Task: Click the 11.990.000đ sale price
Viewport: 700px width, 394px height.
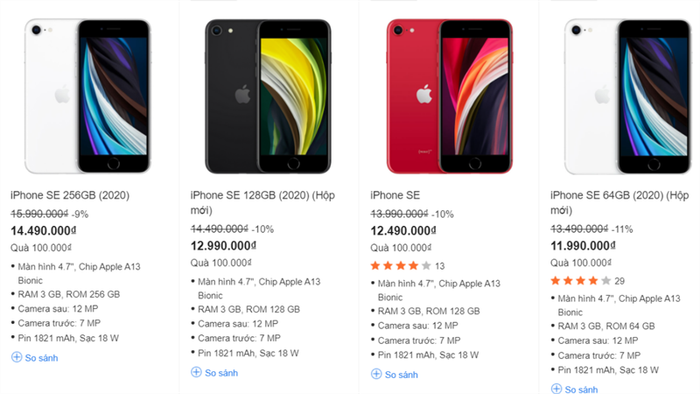Action: click(x=583, y=246)
